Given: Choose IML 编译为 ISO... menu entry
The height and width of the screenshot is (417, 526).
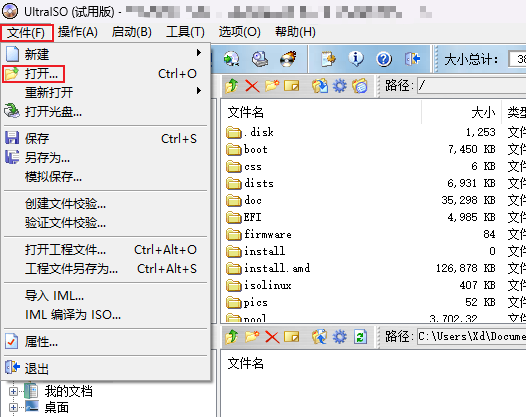Looking at the screenshot, I should tap(106, 315).
